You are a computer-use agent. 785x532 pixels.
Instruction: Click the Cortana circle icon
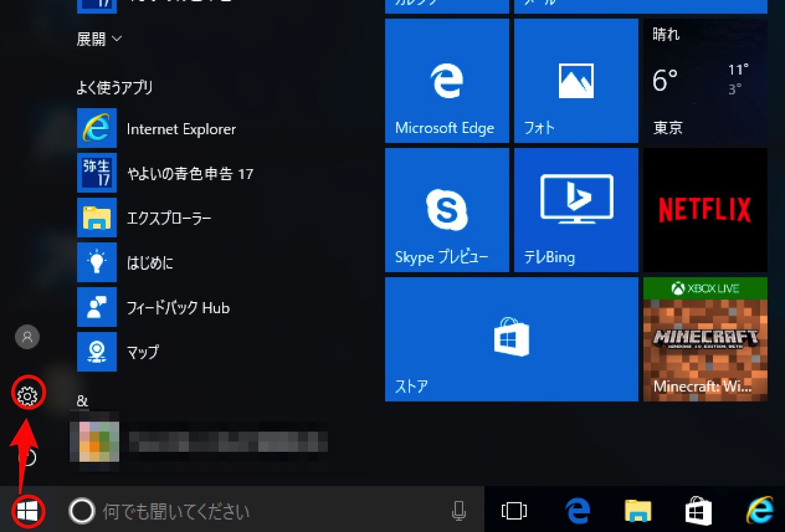82,511
